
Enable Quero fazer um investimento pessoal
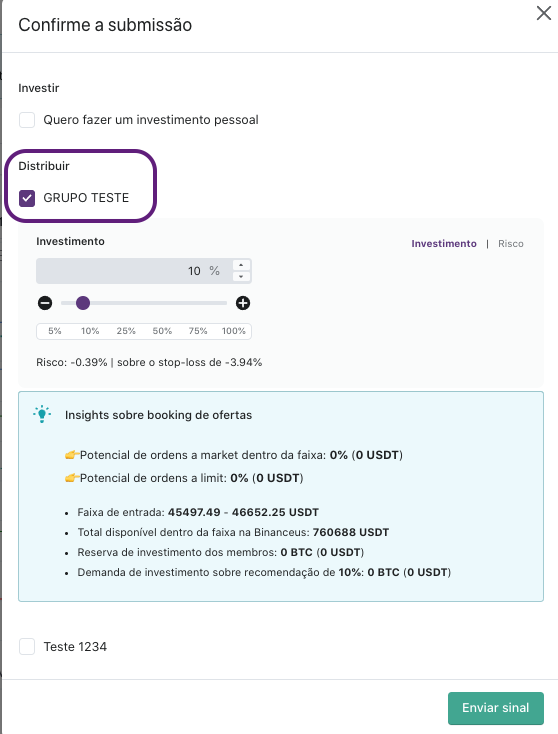tap(27, 120)
